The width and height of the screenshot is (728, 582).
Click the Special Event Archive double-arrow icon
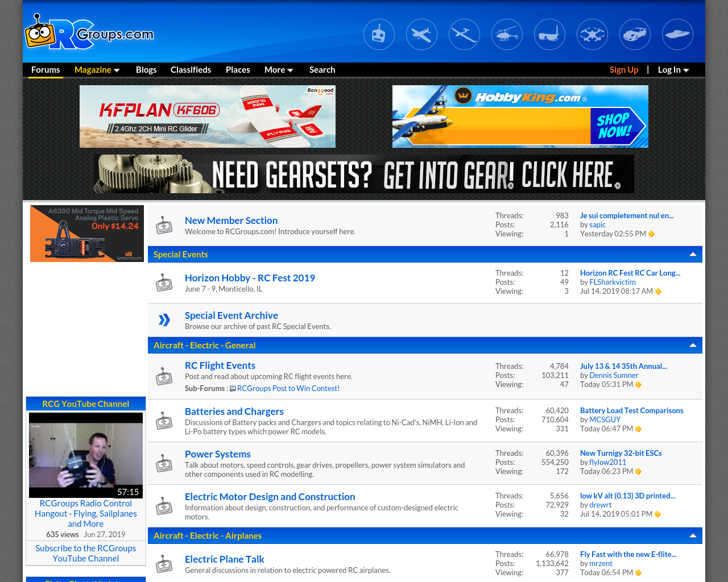[x=164, y=320]
